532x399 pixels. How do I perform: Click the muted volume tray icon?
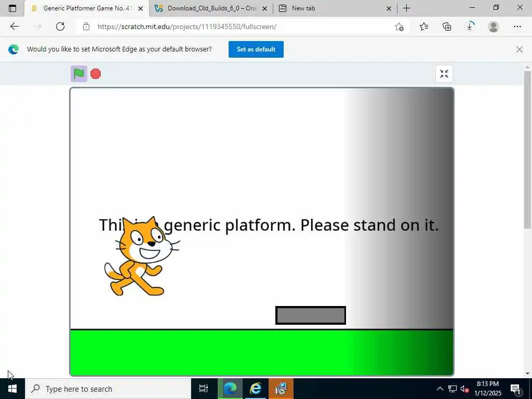point(465,389)
